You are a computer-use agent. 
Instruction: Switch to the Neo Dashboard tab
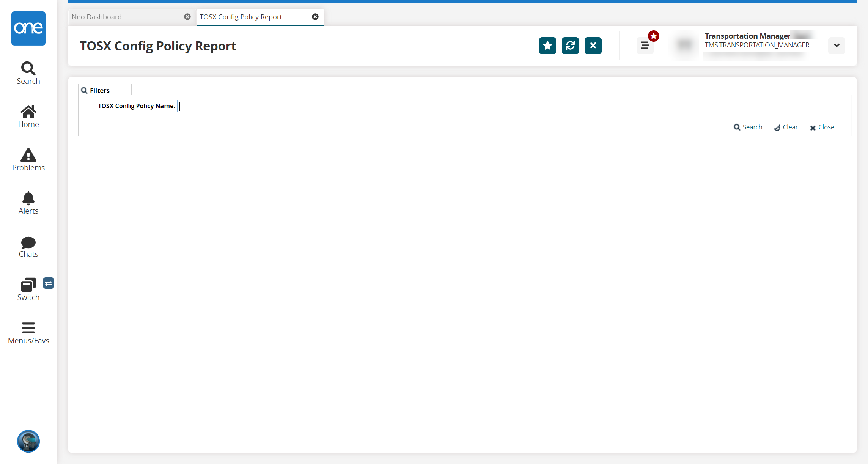tap(97, 17)
